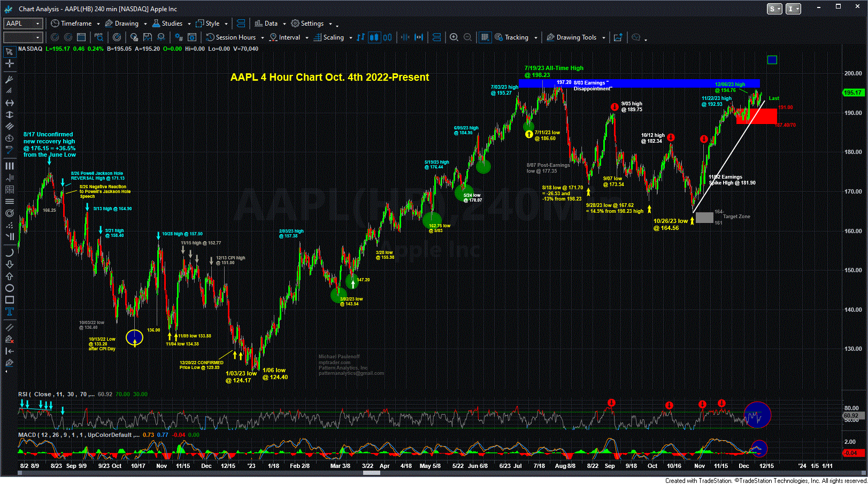Select the ellipse drawing tool

click(x=9, y=288)
